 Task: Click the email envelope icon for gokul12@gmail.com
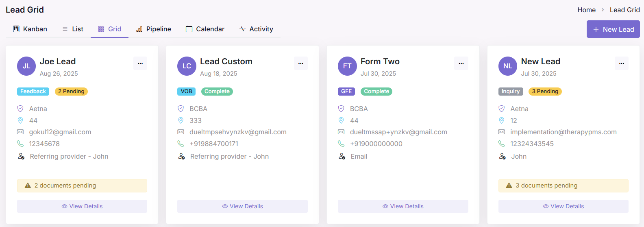click(x=20, y=132)
